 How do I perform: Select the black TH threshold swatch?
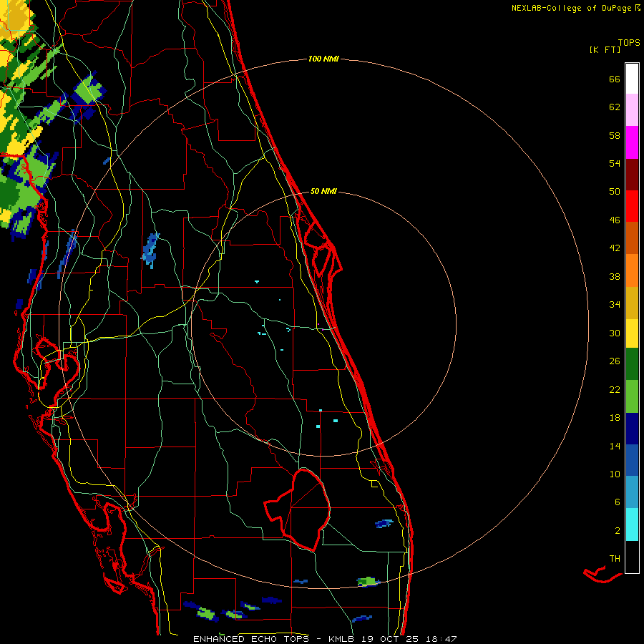(x=632, y=557)
